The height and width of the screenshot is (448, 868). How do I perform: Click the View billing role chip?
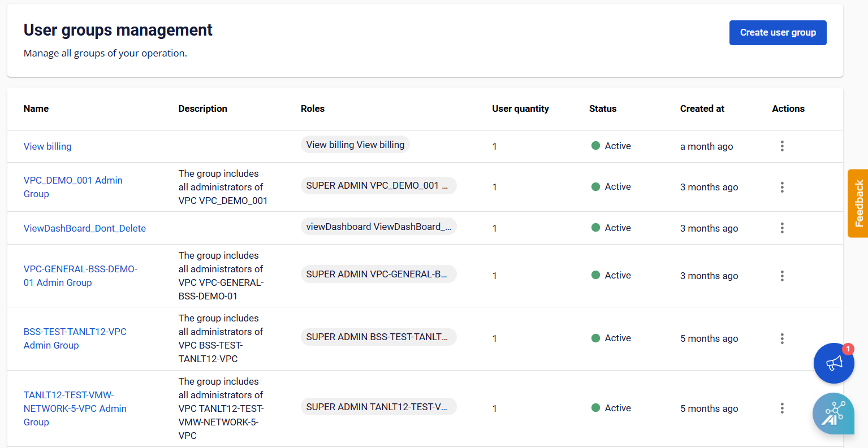click(355, 145)
